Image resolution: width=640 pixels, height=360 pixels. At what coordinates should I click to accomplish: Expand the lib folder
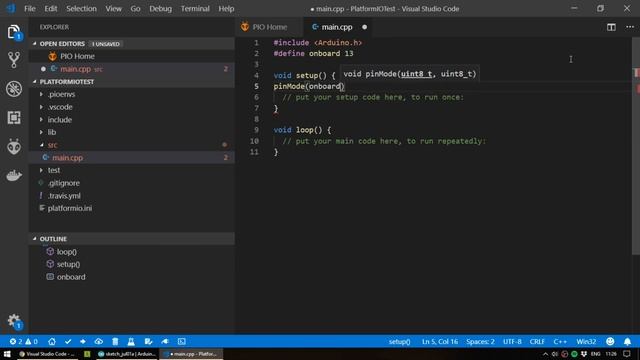(131, 132)
